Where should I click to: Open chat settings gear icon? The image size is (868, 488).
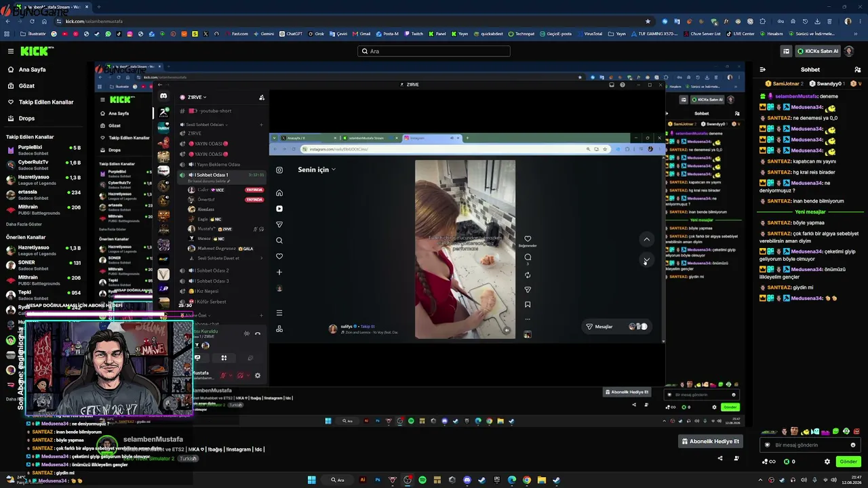pos(827,462)
